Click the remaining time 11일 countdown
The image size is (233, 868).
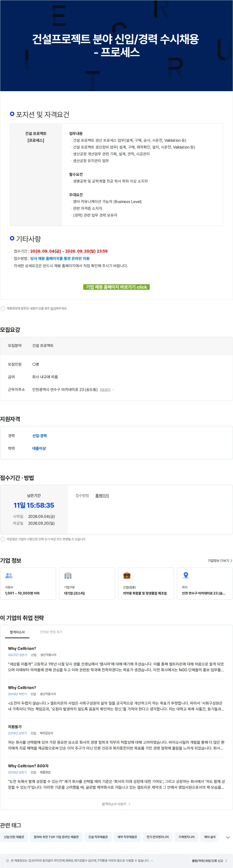pyautogui.click(x=34, y=505)
